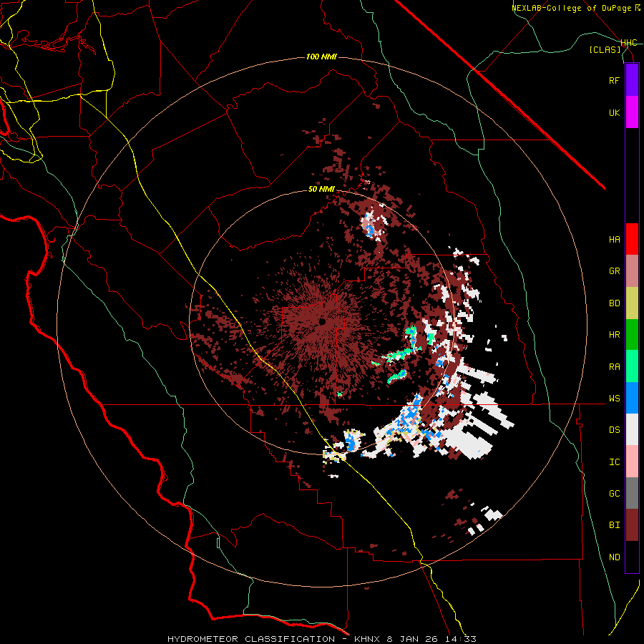Click the [CLAS] units label

(x=605, y=49)
